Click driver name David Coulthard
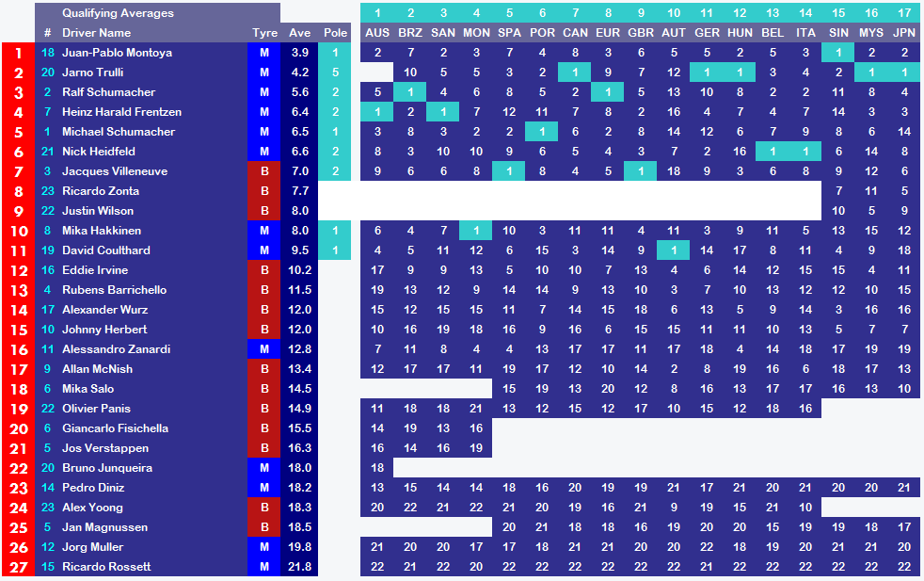Viewport: 924px width, 581px height. coord(106,250)
